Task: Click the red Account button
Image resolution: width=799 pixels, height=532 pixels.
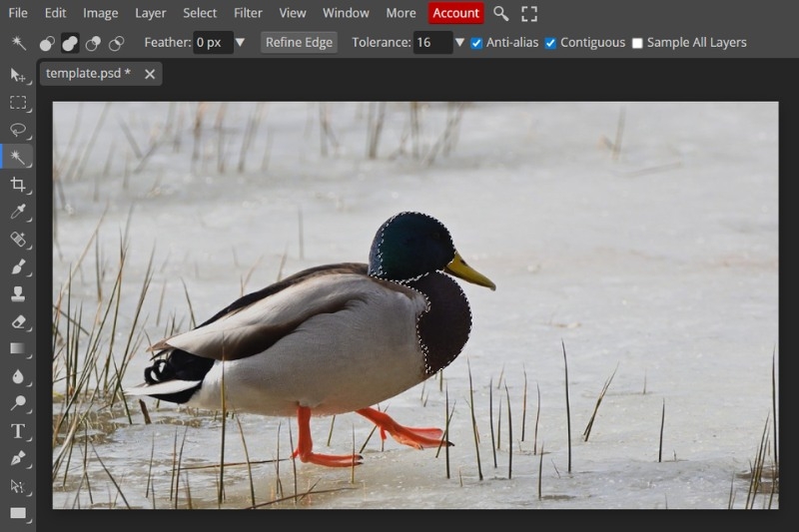Action: [x=456, y=13]
